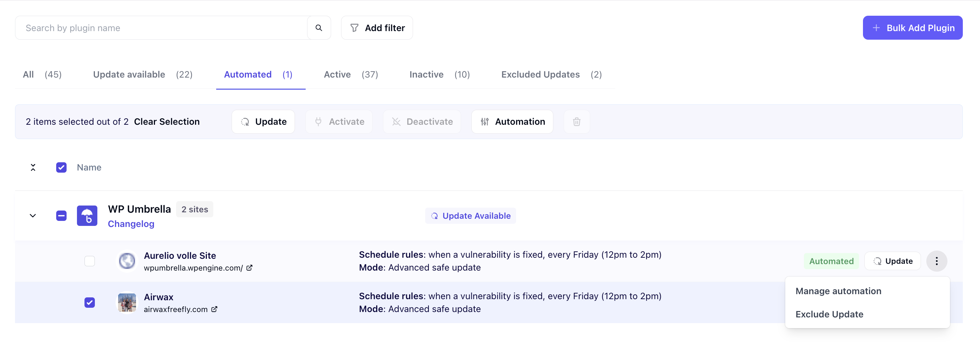Collapse the WP Umbrella row chevron

pyautogui.click(x=33, y=216)
